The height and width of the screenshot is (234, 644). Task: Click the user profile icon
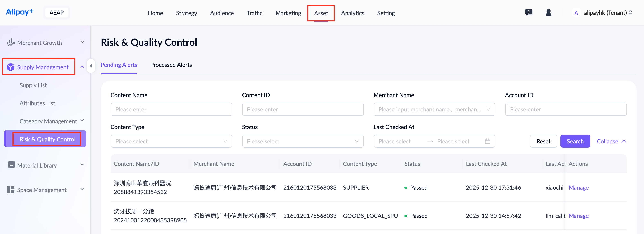548,12
